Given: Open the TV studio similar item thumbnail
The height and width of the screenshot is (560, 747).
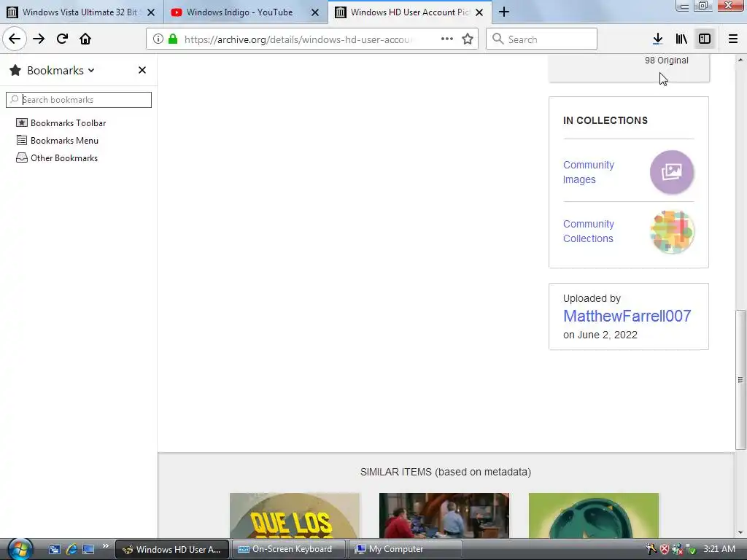Looking at the screenshot, I should coord(444,516).
